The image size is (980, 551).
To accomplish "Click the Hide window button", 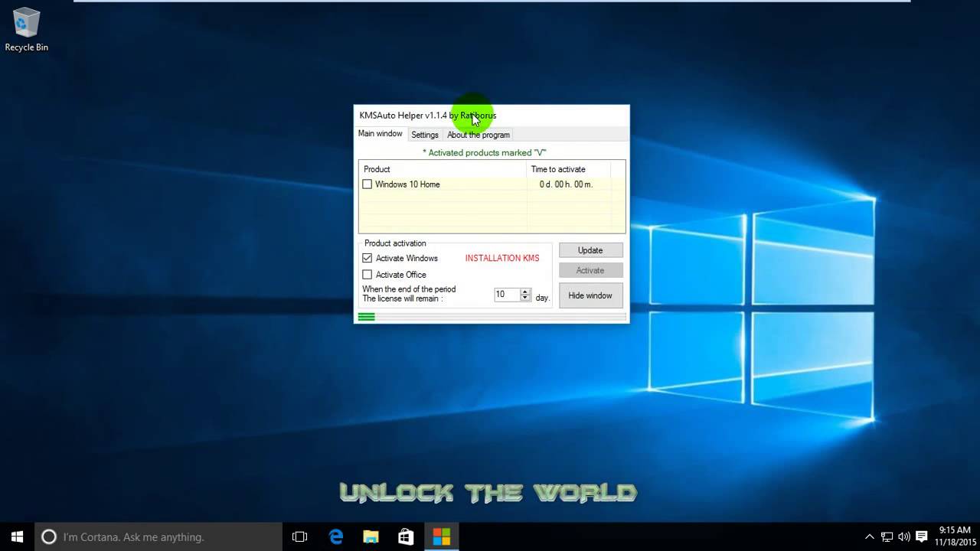I will (590, 295).
